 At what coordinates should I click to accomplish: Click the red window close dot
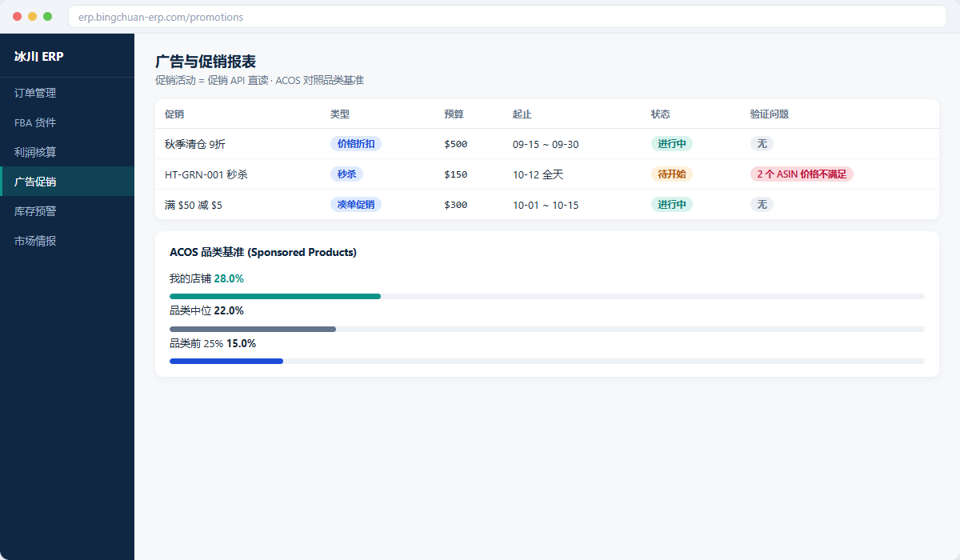coord(18,16)
